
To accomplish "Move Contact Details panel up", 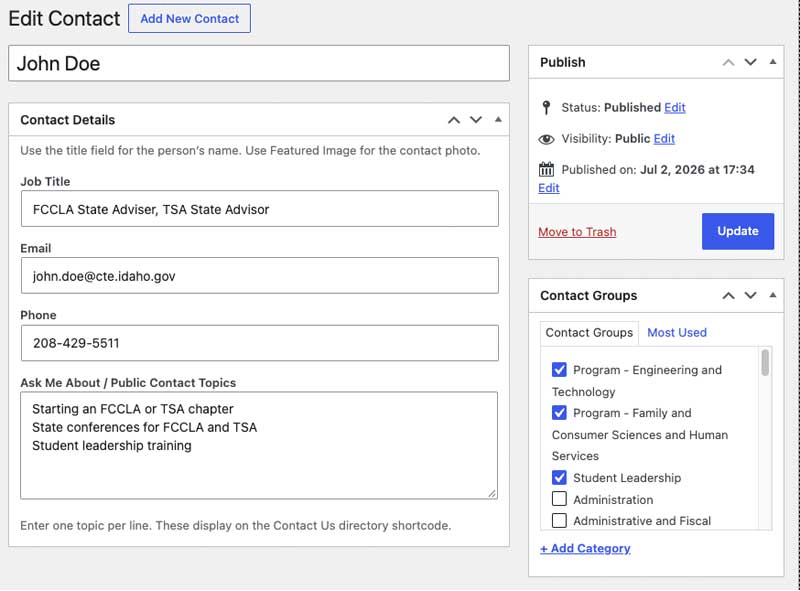I will (x=454, y=120).
